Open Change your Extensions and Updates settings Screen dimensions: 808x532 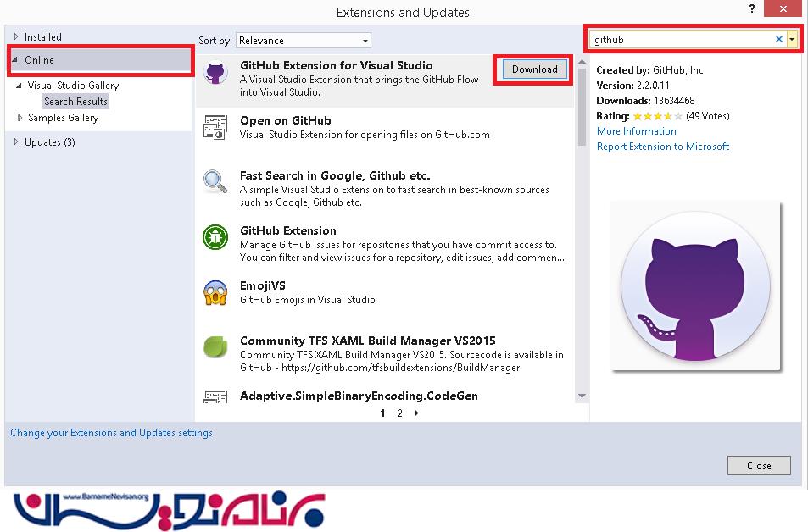pos(111,433)
